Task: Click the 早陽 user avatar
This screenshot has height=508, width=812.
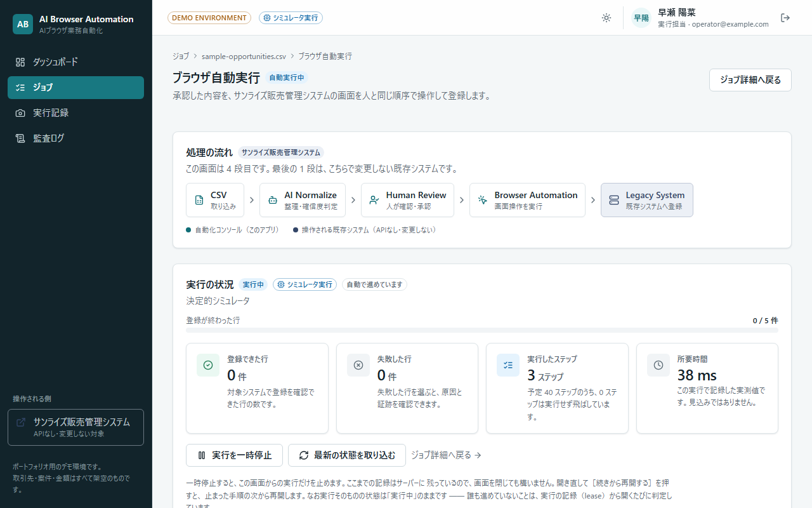Action: click(641, 18)
